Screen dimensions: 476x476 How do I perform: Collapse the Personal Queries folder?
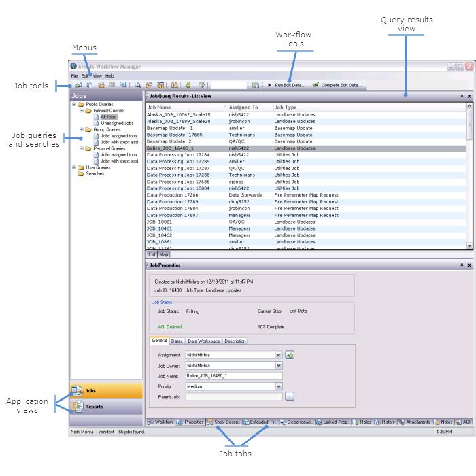click(82, 148)
